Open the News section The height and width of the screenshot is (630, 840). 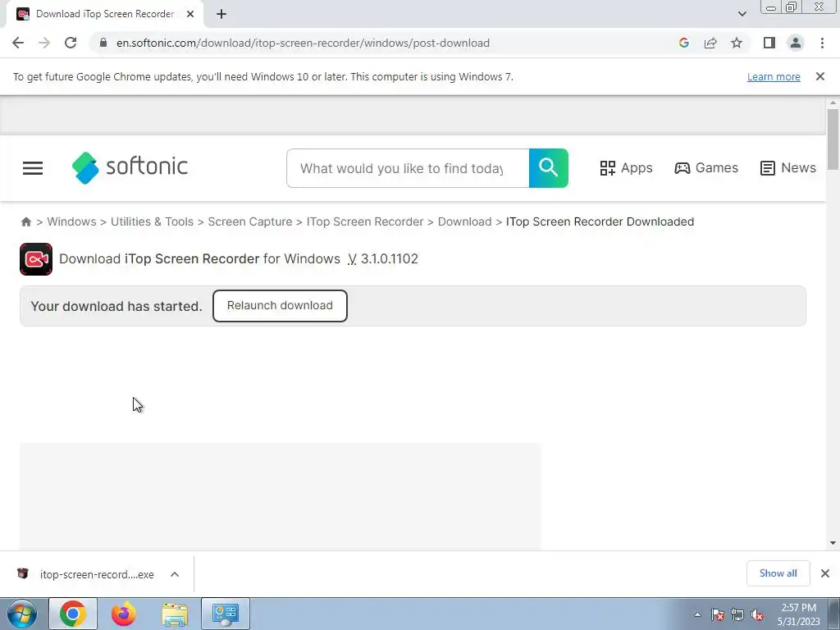(788, 167)
